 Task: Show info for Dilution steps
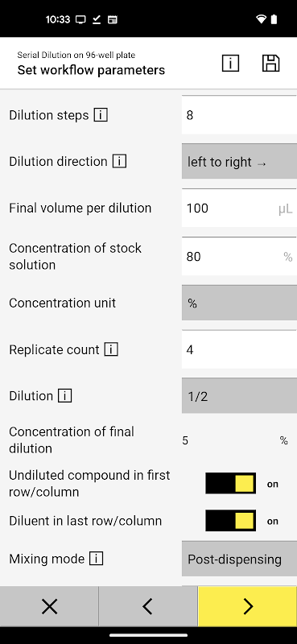101,115
